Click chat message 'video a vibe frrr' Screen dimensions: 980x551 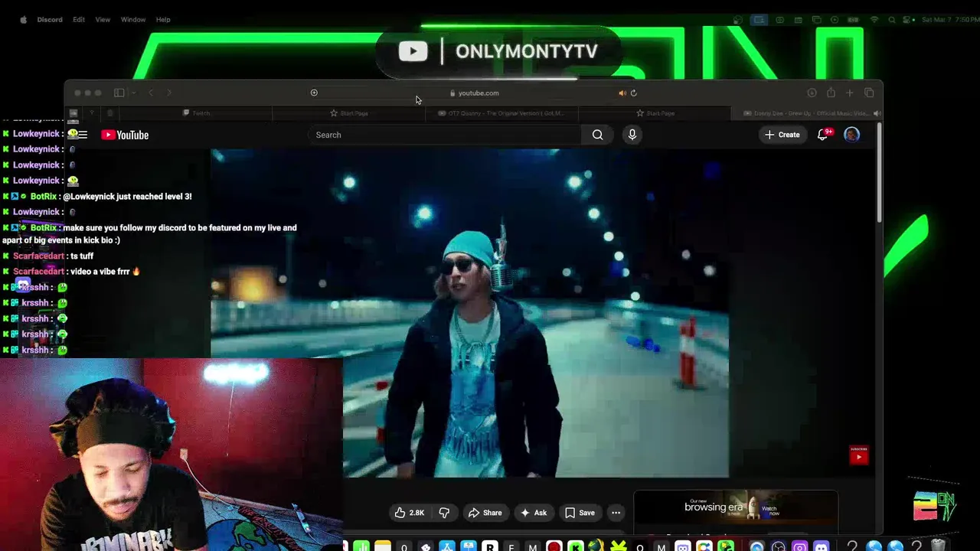pos(106,272)
